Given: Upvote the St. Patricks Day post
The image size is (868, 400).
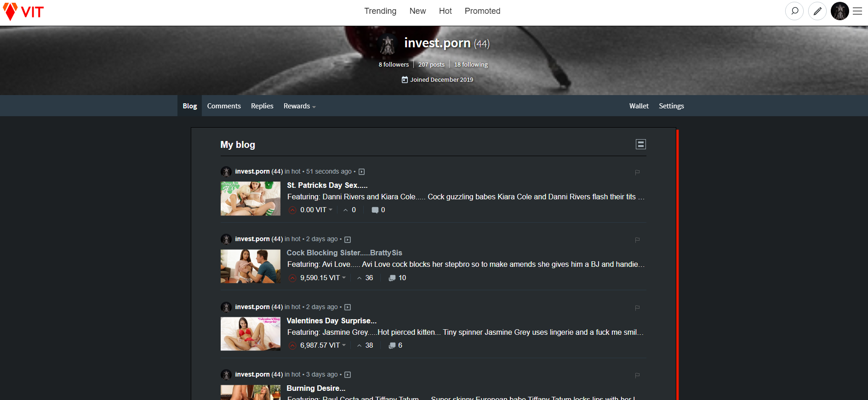Looking at the screenshot, I should 292,210.
